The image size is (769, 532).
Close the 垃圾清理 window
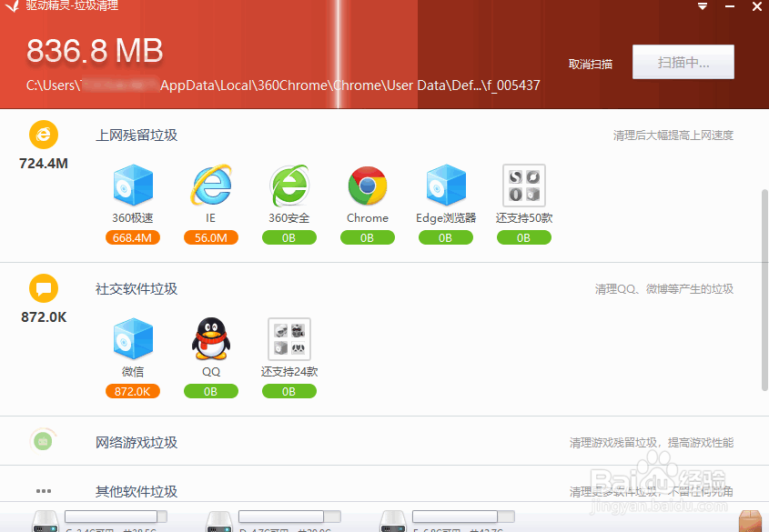tap(757, 6)
